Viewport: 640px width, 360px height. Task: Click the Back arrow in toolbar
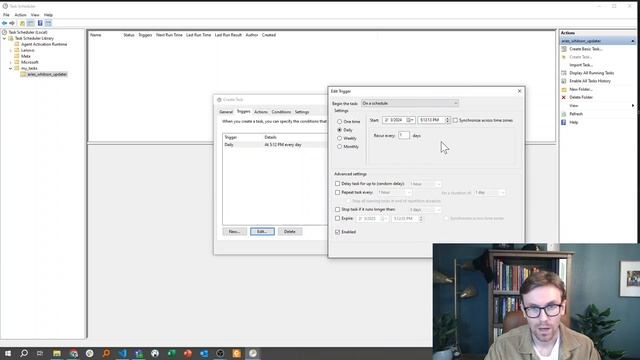pos(4,23)
